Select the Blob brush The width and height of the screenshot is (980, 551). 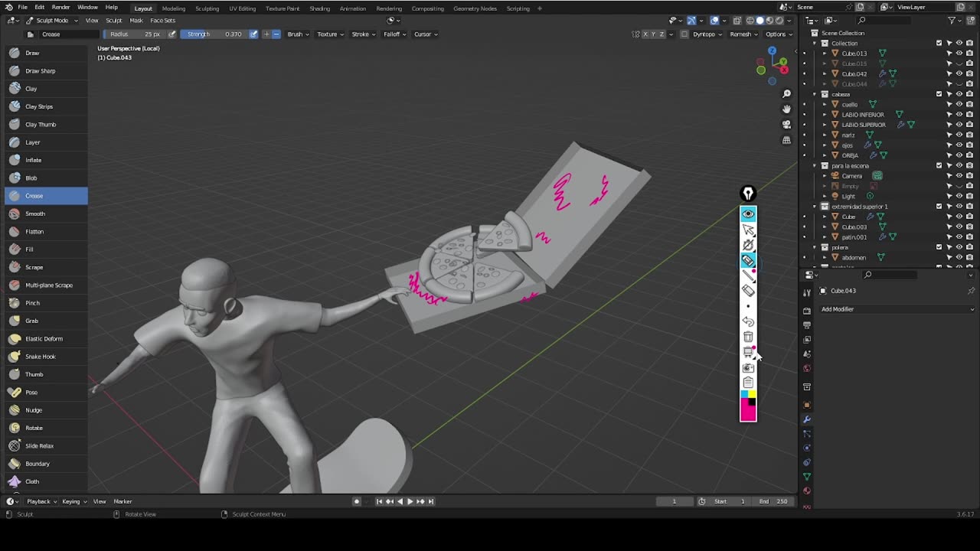[46, 178]
